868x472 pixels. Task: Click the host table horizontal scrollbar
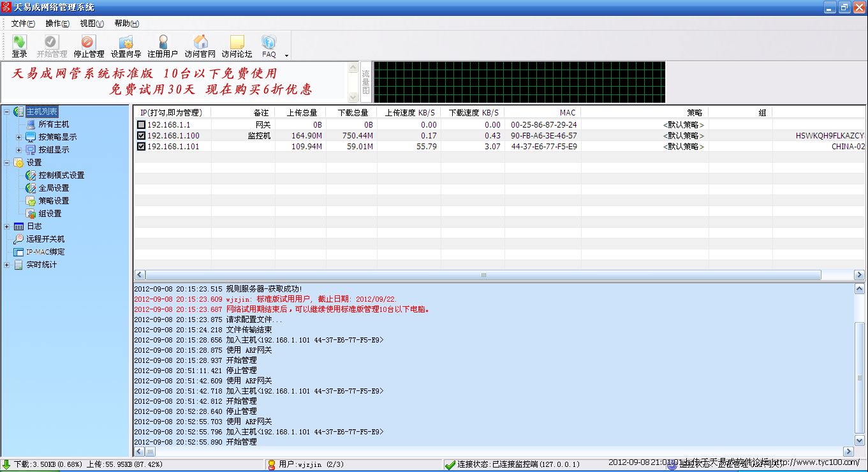point(483,275)
